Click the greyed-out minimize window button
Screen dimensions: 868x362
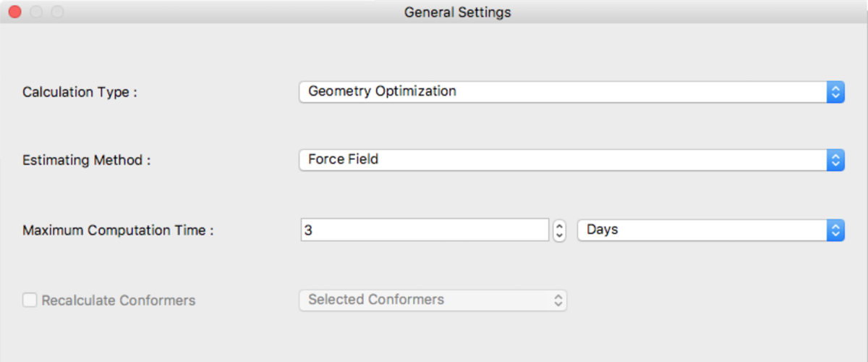(x=36, y=12)
